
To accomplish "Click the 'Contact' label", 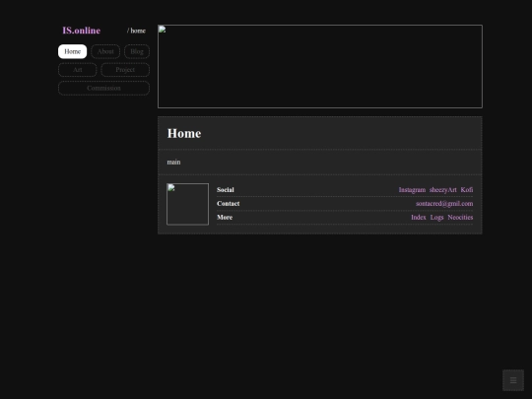I will click(228, 204).
